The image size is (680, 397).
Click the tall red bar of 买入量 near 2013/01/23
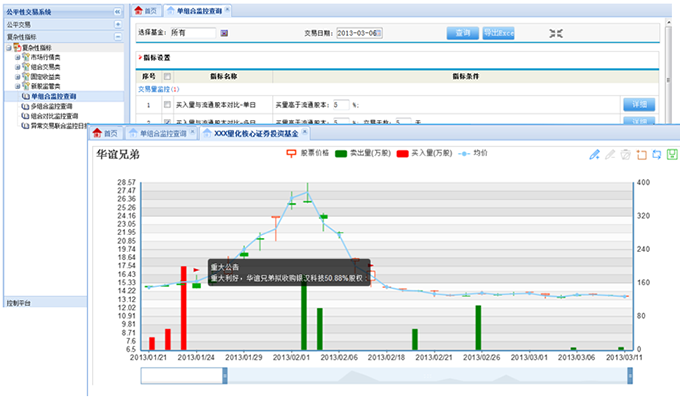pyautogui.click(x=183, y=308)
